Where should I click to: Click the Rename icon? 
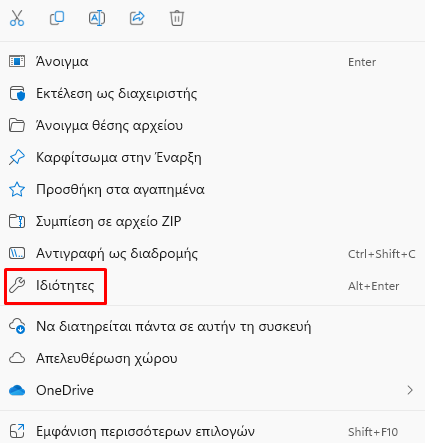[x=97, y=18]
